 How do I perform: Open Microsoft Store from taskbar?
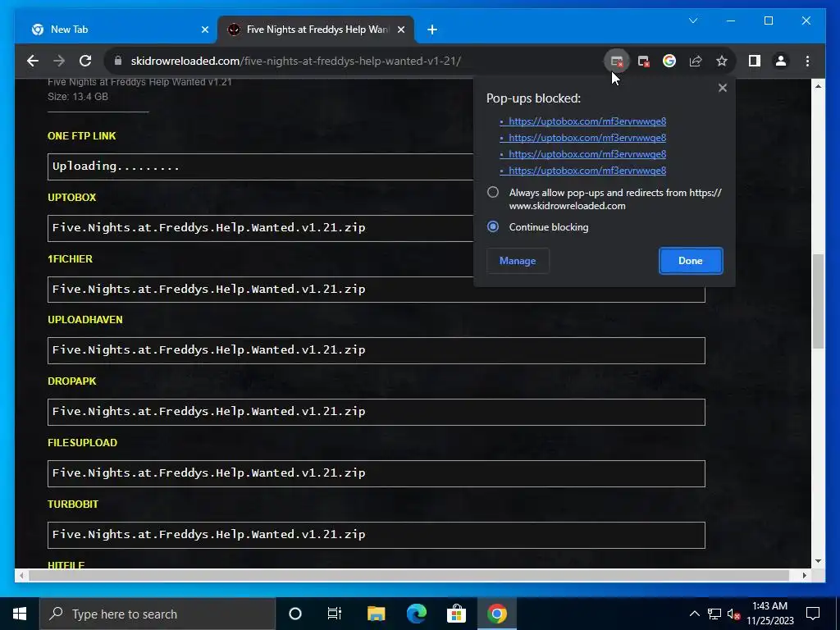coord(456,614)
